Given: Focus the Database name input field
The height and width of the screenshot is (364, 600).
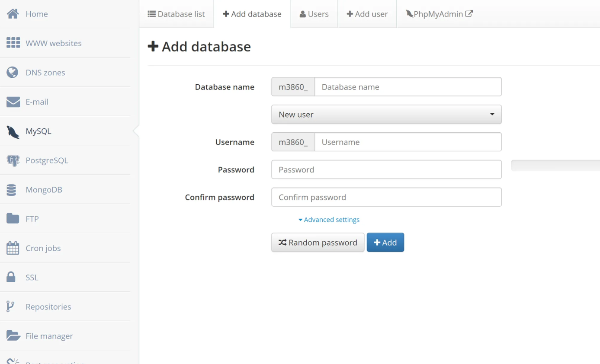Looking at the screenshot, I should tap(407, 87).
